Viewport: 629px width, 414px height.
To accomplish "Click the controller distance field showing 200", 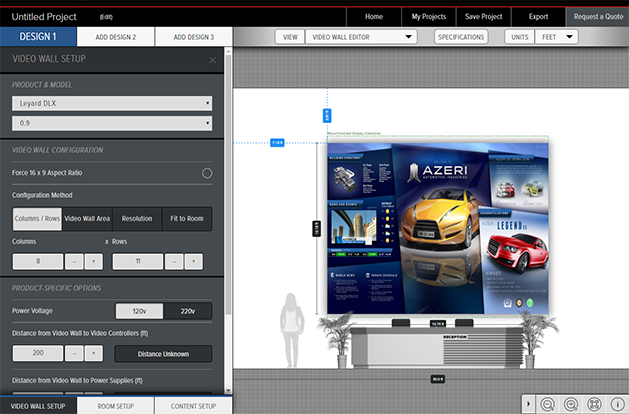I will tap(38, 353).
